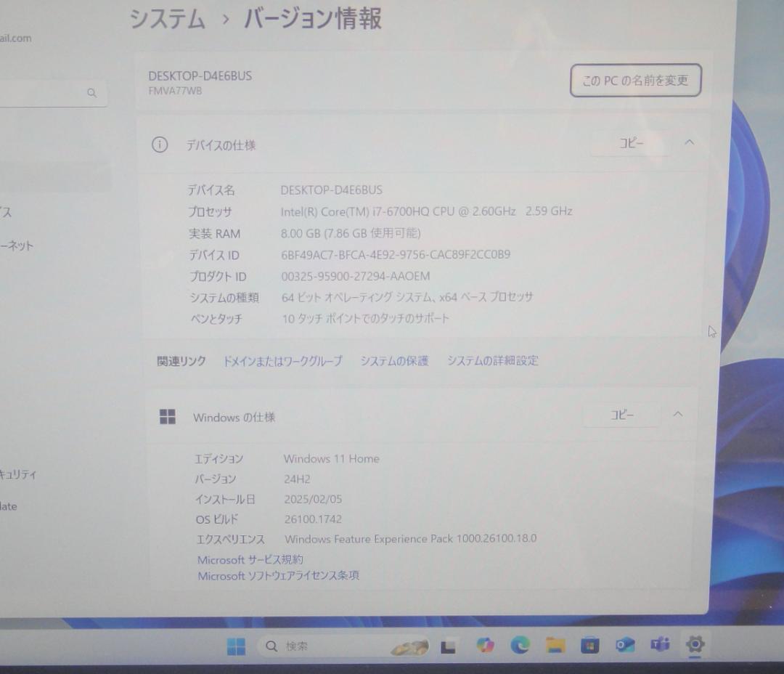Click the Settings gear in the taskbar
This screenshot has width=784, height=674.
[x=695, y=645]
